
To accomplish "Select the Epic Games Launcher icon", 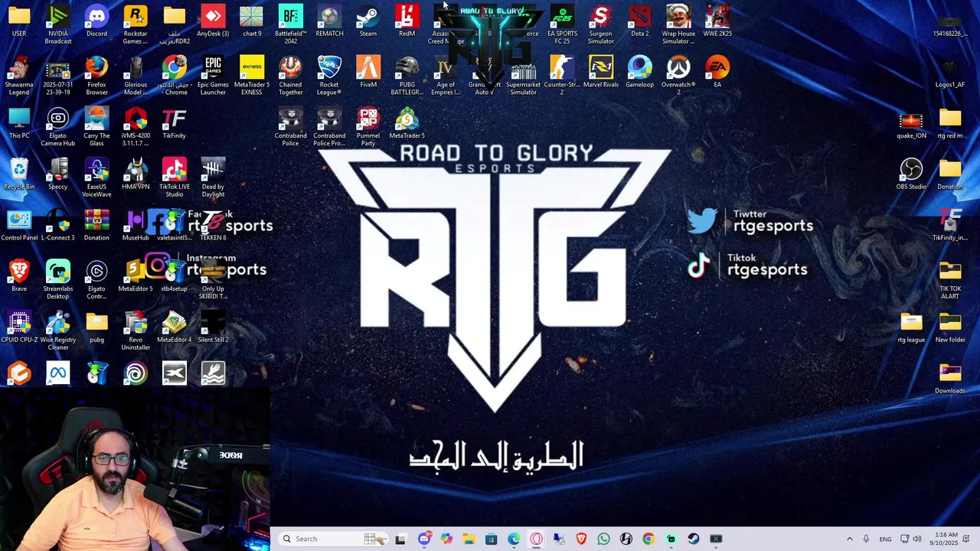I will click(x=213, y=75).
